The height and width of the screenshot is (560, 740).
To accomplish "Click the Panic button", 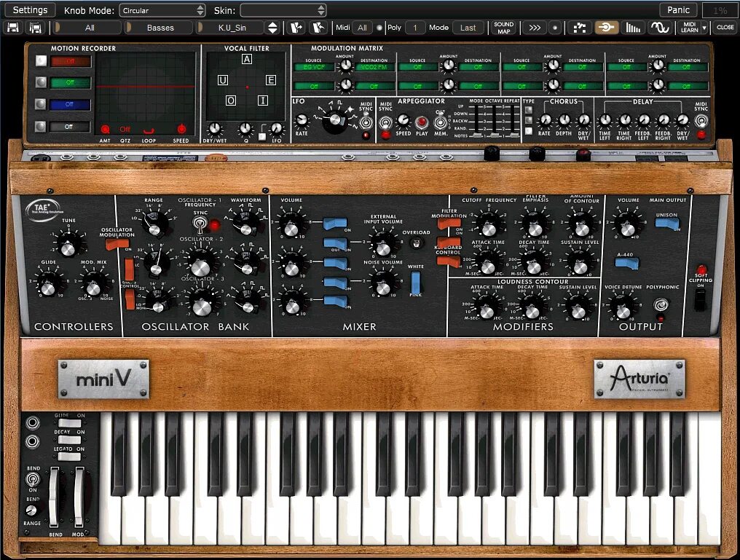I will [678, 10].
